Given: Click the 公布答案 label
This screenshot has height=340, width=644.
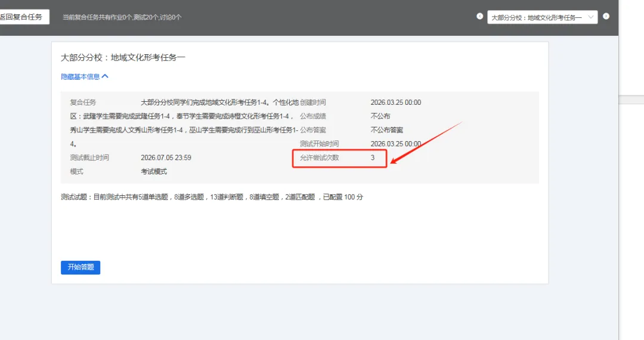Looking at the screenshot, I should (313, 130).
